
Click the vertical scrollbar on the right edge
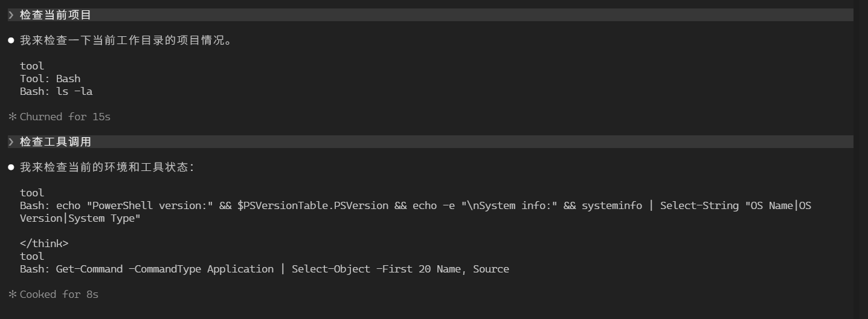[x=863, y=159]
